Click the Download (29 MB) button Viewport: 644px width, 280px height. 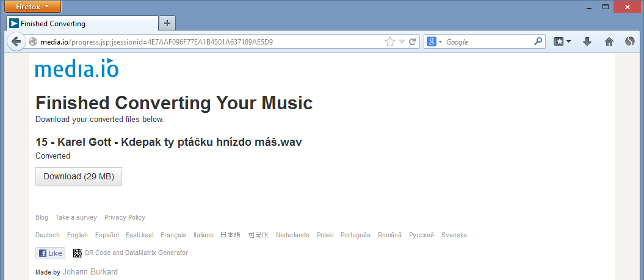pos(79,176)
